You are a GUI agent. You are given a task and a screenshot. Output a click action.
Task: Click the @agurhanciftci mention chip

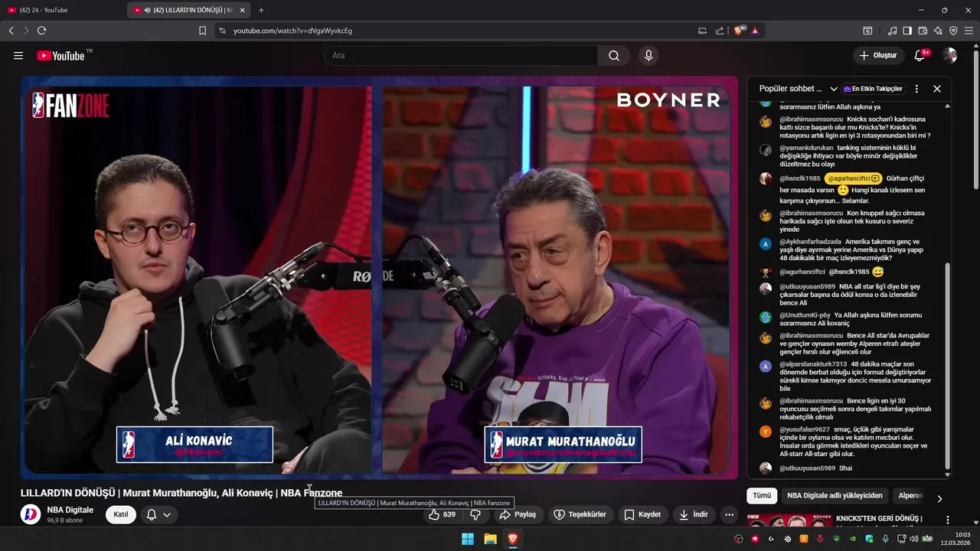853,178
